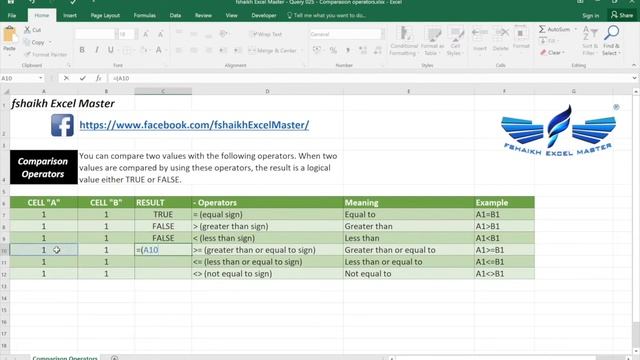Click the Copy button
This screenshot has width=640, height=360.
click(x=34, y=42)
